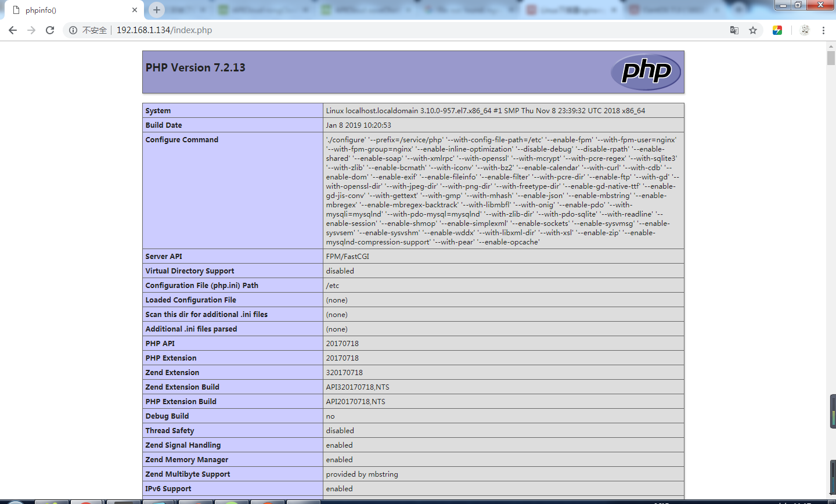Screen dimensions: 836x504
Task: Minimize the Chrome window
Action: point(783,5)
